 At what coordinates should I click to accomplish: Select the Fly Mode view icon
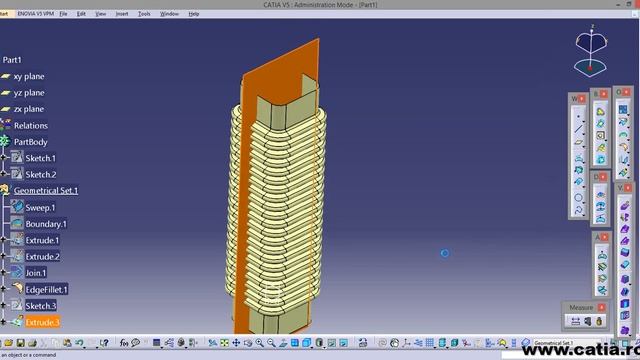pos(212,343)
